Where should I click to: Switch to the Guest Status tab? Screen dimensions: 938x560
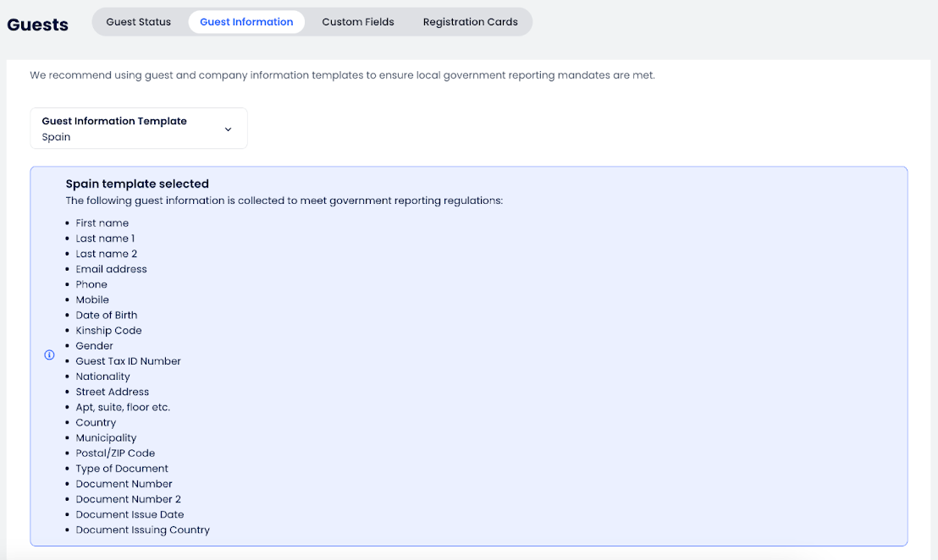[x=139, y=22]
